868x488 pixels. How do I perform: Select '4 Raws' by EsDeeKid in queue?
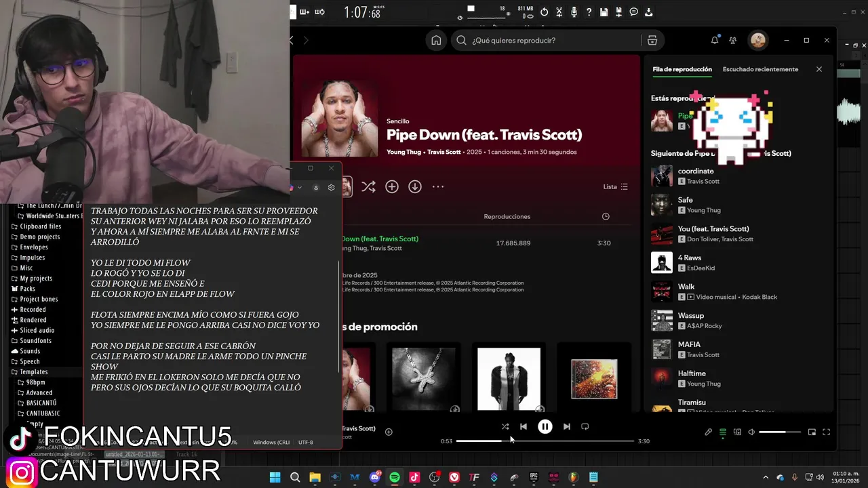[738, 262]
